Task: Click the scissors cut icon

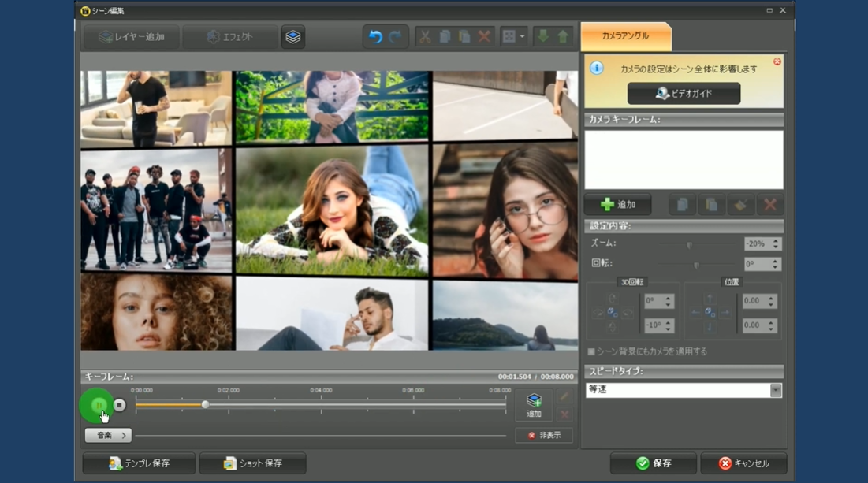Action: (425, 37)
